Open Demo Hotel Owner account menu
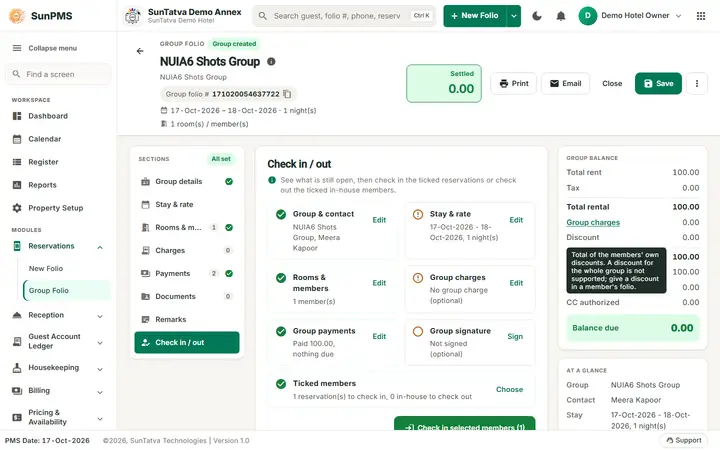The height and width of the screenshot is (450, 720). tap(630, 16)
